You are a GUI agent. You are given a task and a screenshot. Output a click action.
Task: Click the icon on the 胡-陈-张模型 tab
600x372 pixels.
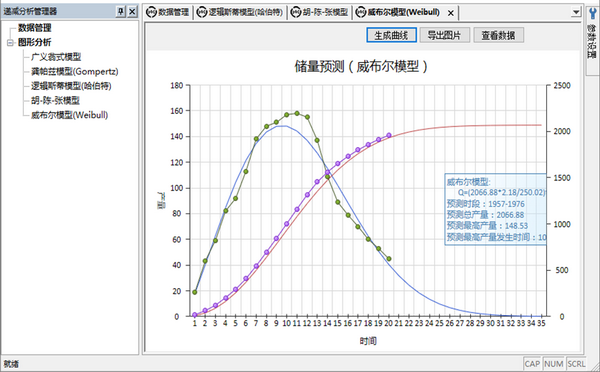[296, 12]
